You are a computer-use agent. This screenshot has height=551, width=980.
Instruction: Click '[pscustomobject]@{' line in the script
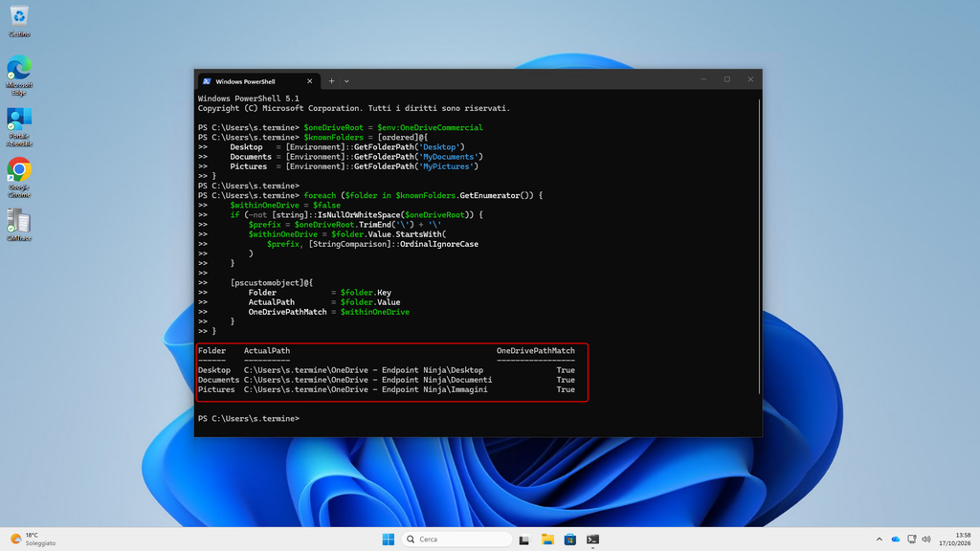tap(272, 283)
